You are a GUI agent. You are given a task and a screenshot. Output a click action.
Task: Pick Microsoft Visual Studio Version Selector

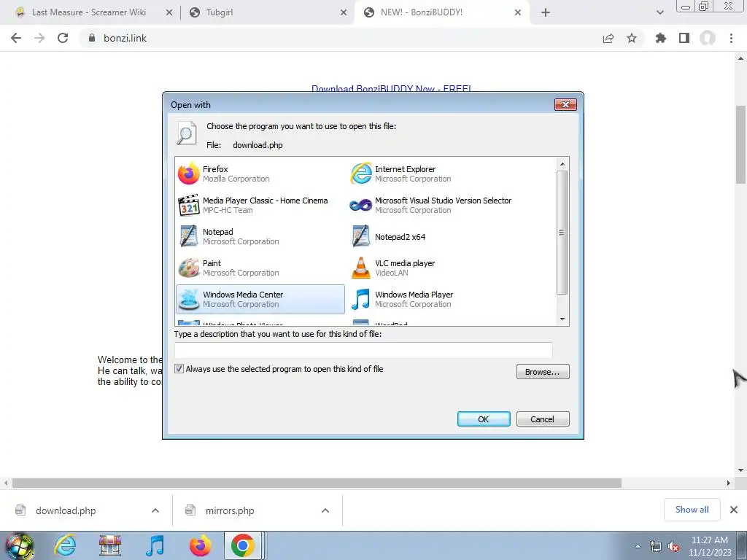(x=432, y=205)
